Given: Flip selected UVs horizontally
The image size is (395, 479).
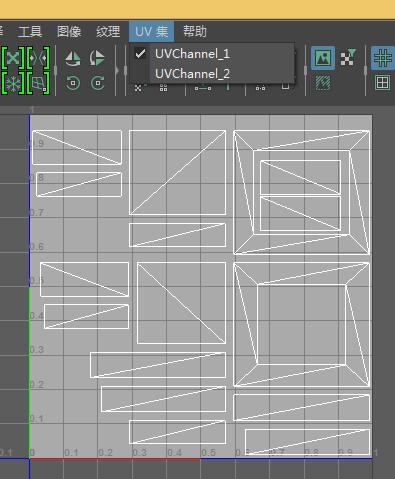Looking at the screenshot, I should coord(73,59).
